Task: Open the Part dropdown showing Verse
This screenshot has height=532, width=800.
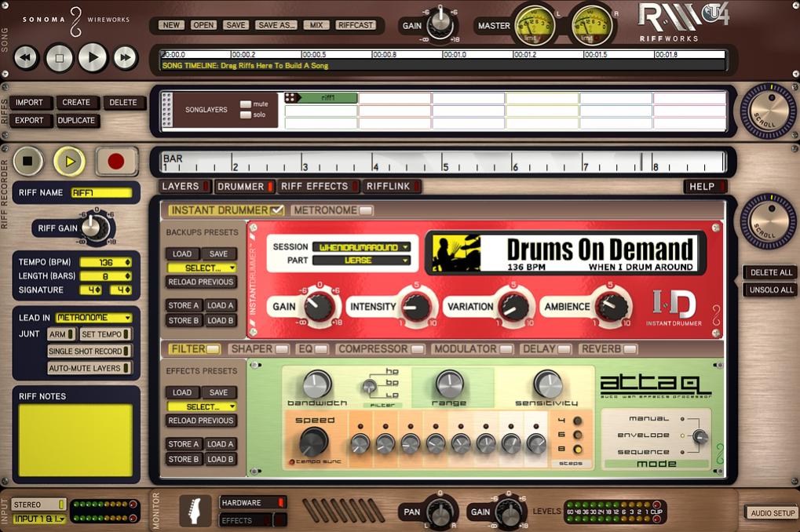Action: [x=361, y=261]
